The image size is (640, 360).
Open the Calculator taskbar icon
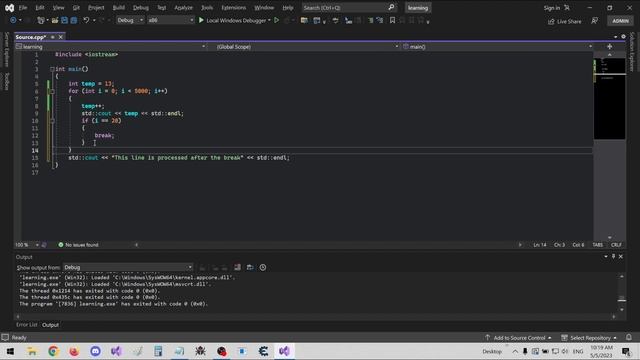point(158,351)
